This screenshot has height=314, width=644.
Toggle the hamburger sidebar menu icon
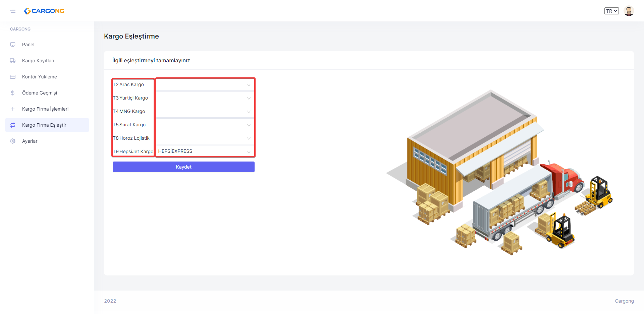coord(13,11)
